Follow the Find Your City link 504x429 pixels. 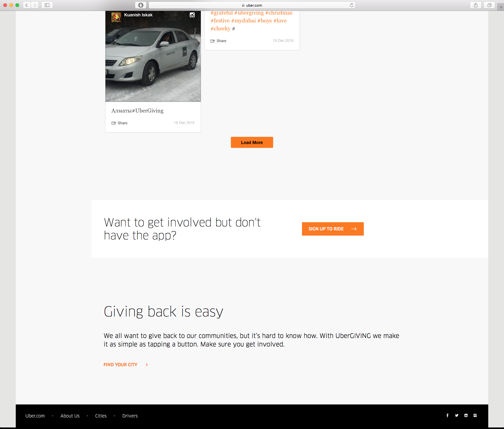121,365
